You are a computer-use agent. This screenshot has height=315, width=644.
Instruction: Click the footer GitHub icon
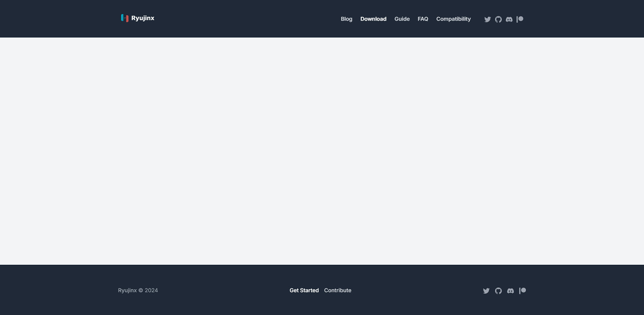(498, 291)
